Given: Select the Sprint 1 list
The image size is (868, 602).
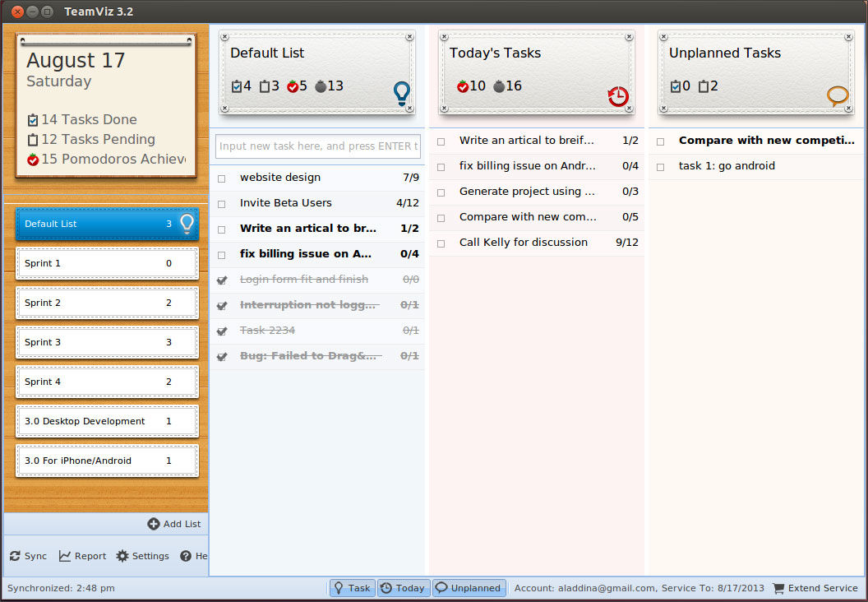Looking at the screenshot, I should click(107, 263).
